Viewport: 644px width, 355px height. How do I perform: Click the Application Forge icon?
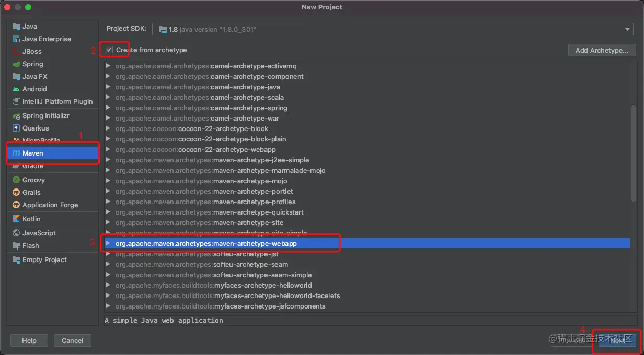click(16, 205)
